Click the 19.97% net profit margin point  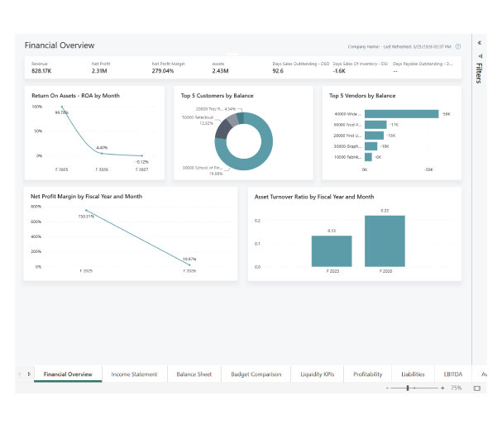[x=189, y=265]
